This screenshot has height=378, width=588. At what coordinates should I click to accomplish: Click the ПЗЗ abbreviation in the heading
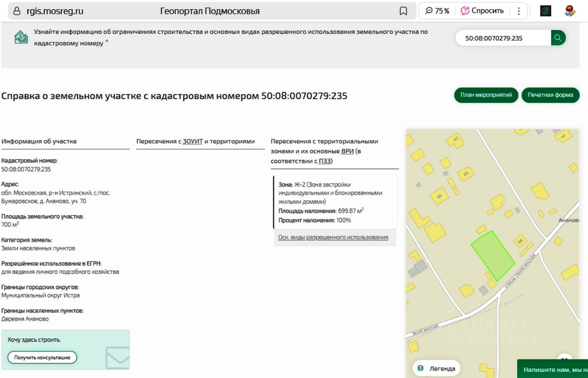pos(325,161)
